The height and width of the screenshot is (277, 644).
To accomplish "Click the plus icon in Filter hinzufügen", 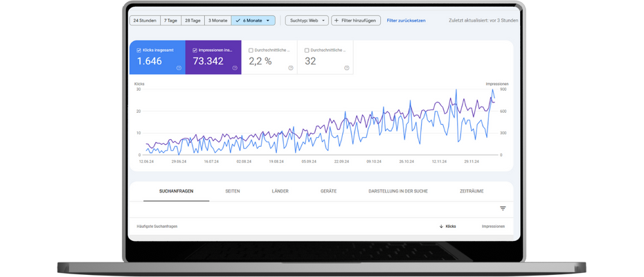I will pos(337,21).
